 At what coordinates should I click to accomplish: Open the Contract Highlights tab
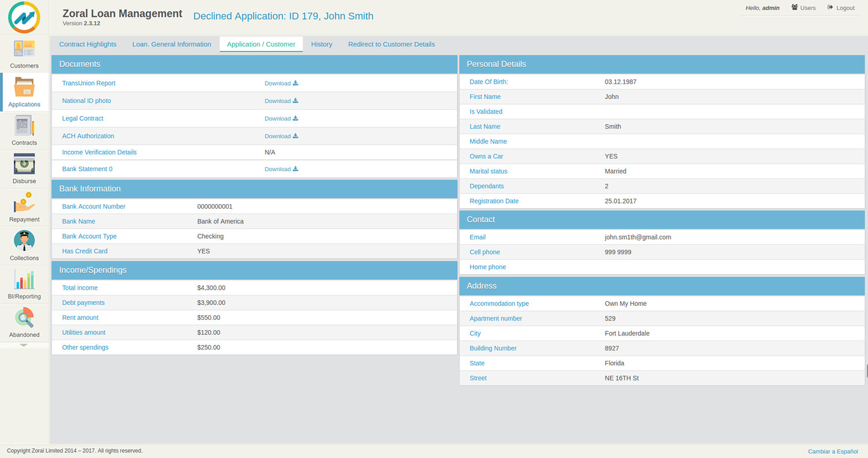87,44
